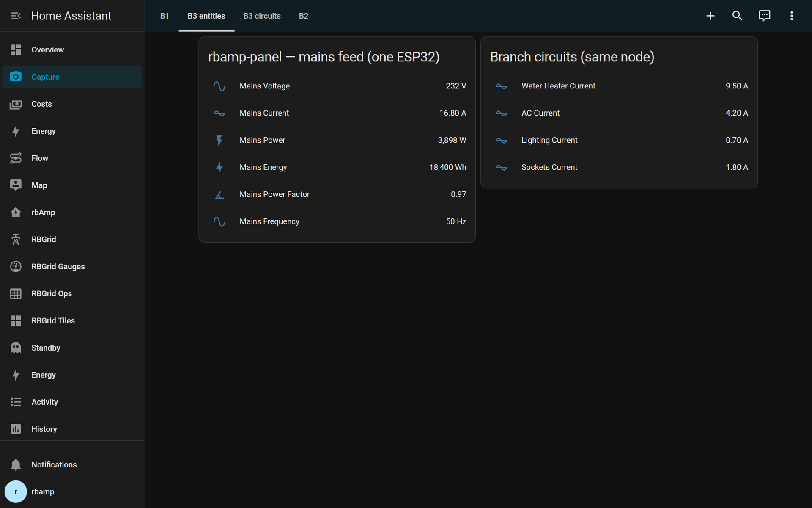Open the Overview dashboard icon

[16, 50]
